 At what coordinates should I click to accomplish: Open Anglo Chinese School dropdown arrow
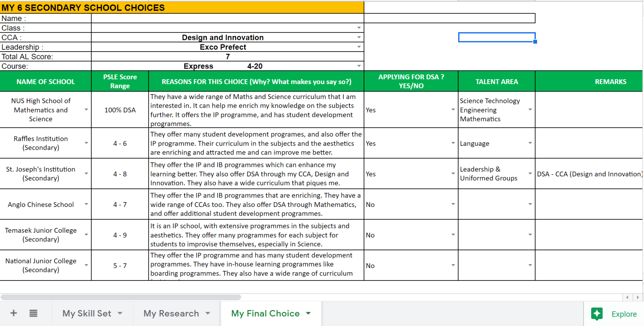click(x=86, y=204)
